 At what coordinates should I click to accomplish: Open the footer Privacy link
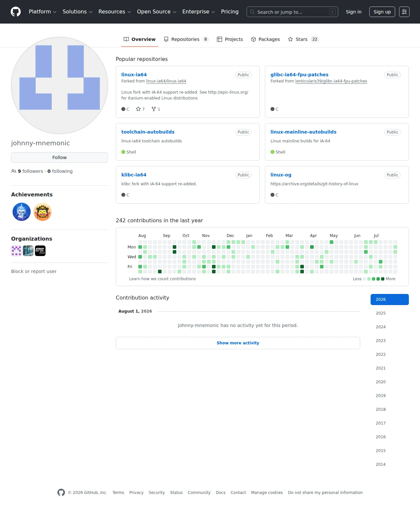[136, 493]
